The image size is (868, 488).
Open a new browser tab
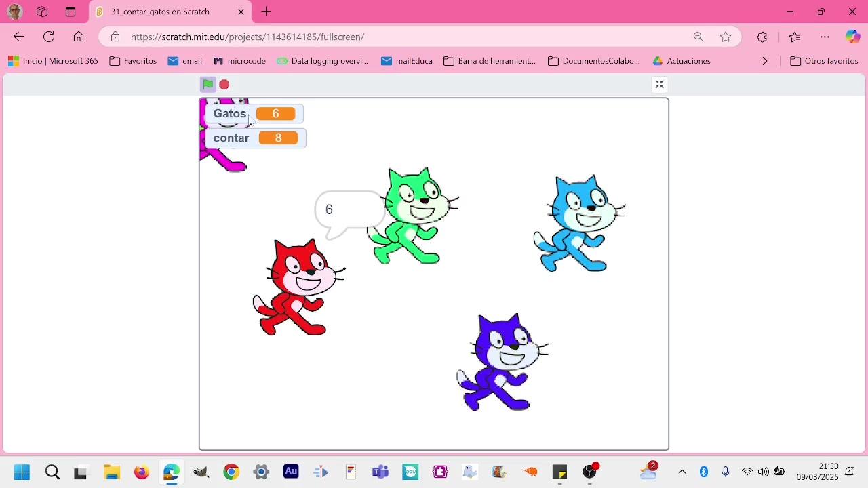[x=267, y=12]
